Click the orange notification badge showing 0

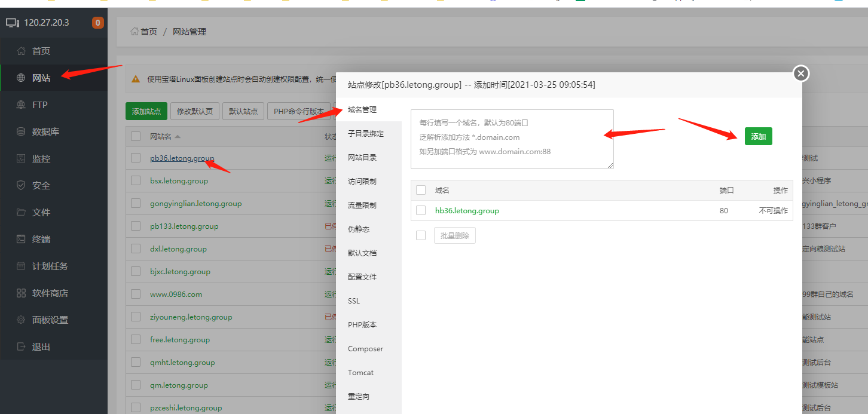tap(97, 23)
